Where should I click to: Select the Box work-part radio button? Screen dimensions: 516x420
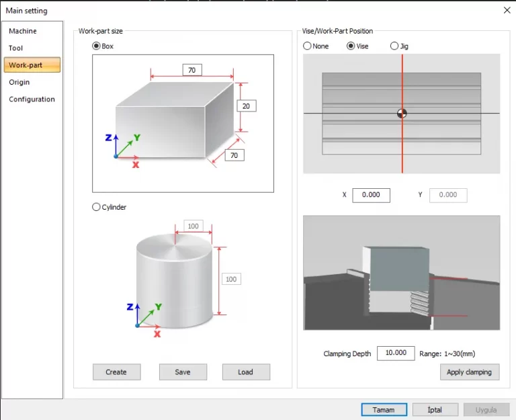97,46
